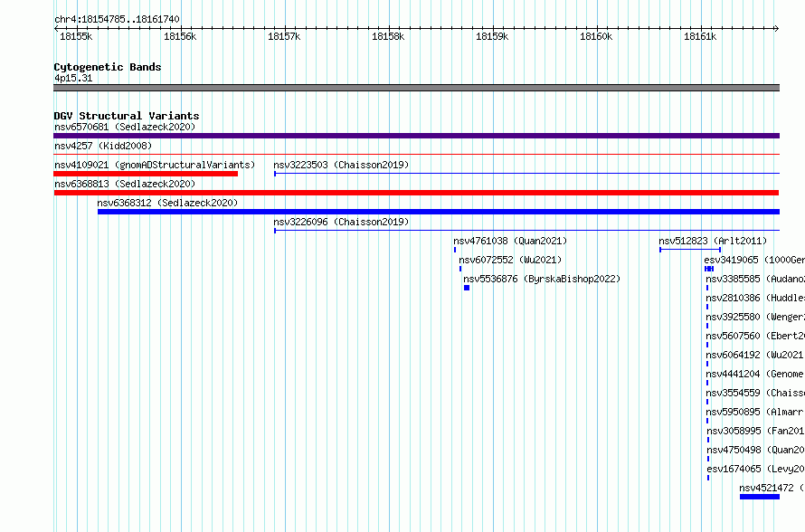The image size is (805, 532).
Task: Open variant nsv512823 (Arlt2011) label
Action: click(x=713, y=241)
